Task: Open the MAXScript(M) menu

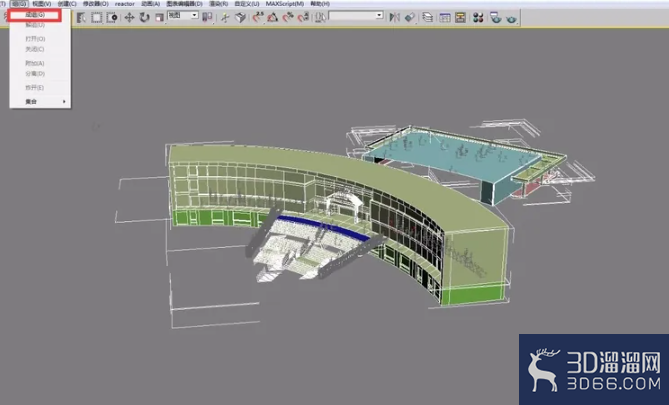Action: [x=285, y=4]
